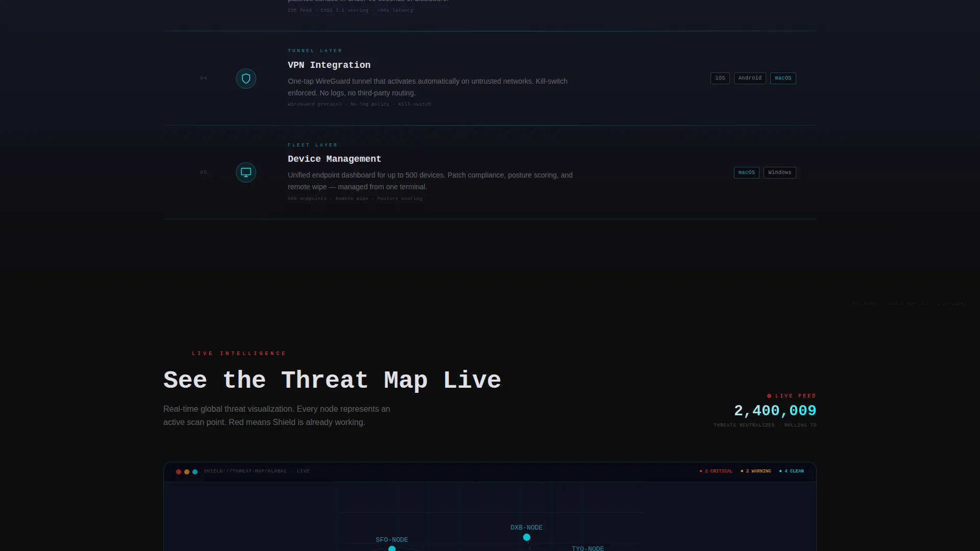Image resolution: width=980 pixels, height=551 pixels.
Task: Click the 2,400,009 threats counter
Action: click(775, 411)
